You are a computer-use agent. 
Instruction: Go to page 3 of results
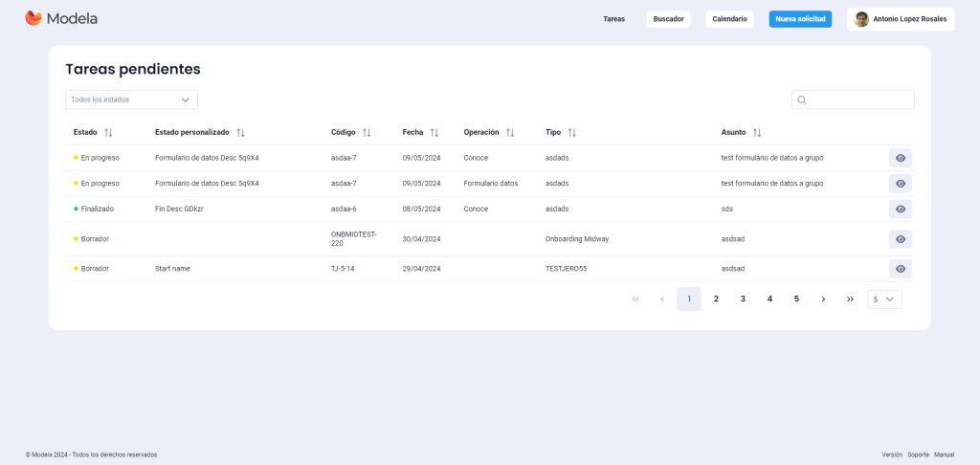(x=743, y=299)
